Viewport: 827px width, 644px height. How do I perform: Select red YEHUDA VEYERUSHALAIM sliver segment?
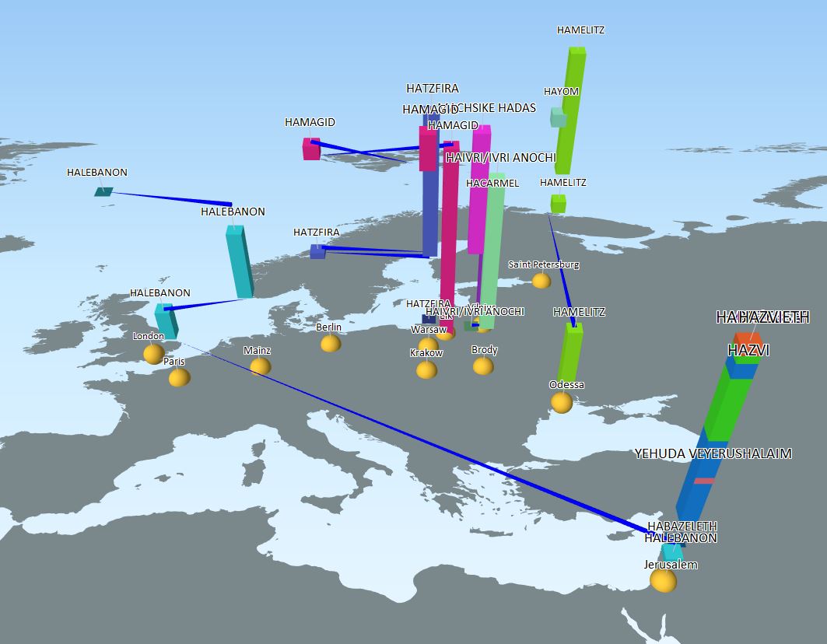coord(704,481)
